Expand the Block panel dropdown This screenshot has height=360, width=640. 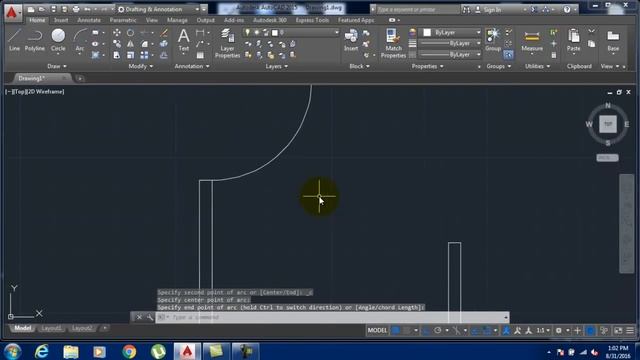[359, 66]
